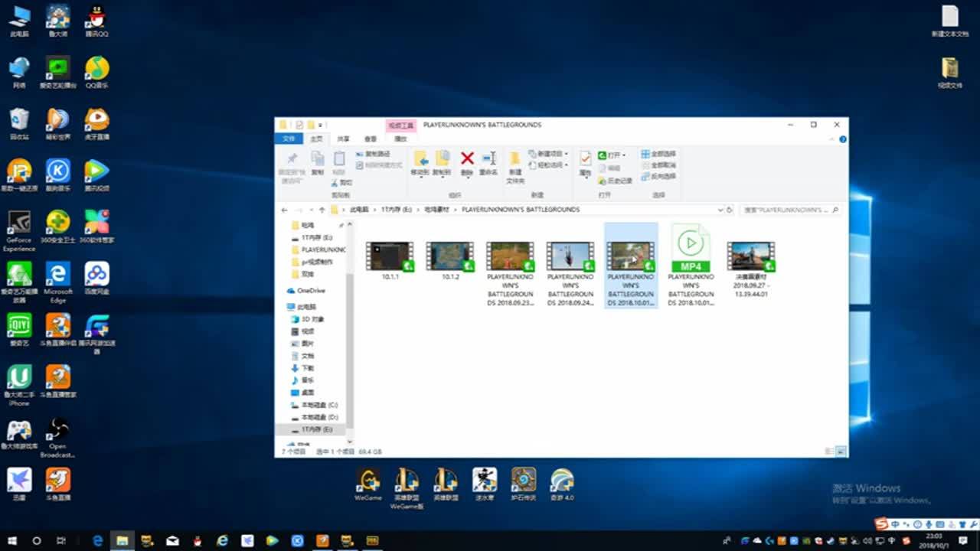
Task: Switch to the View ribbon tab
Action: tap(371, 139)
